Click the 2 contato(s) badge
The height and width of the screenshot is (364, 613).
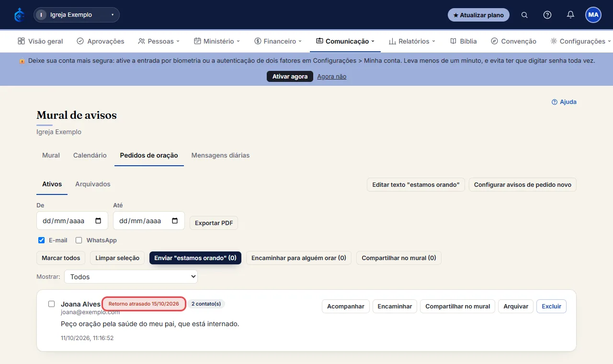(x=206, y=304)
